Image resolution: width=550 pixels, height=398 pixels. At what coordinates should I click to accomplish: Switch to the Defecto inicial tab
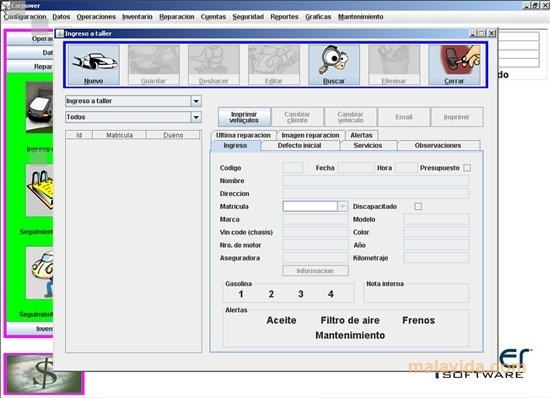click(x=300, y=146)
